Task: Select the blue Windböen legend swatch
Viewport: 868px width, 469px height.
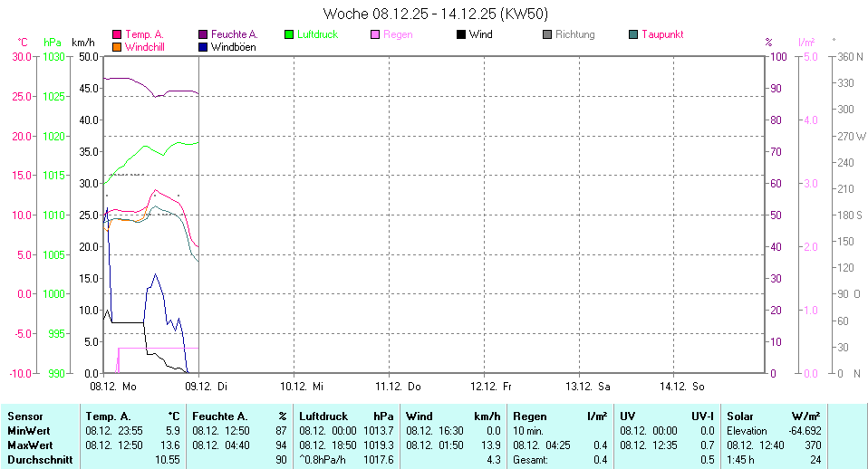Action: 204,46
